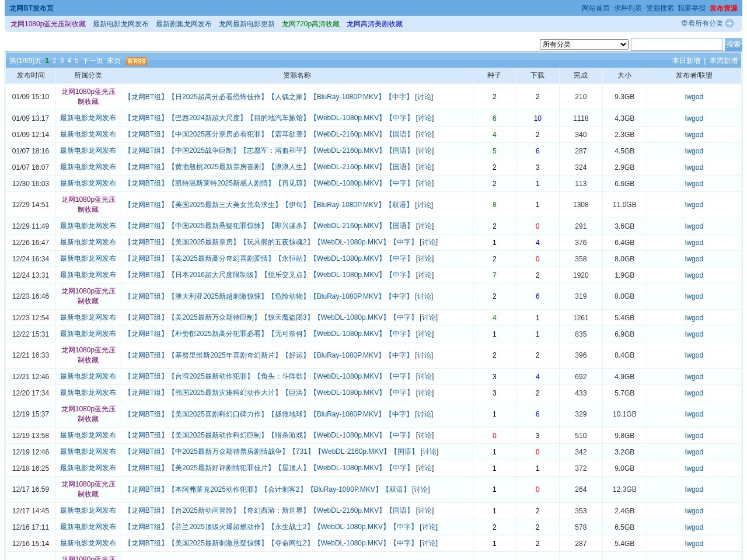Click the search text input field
This screenshot has width=747, height=560.
[676, 44]
